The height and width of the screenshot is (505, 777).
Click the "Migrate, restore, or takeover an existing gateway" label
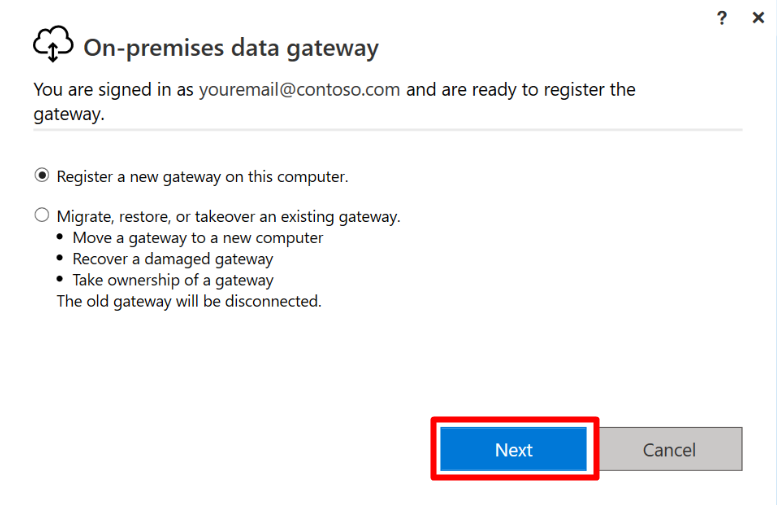tap(228, 217)
